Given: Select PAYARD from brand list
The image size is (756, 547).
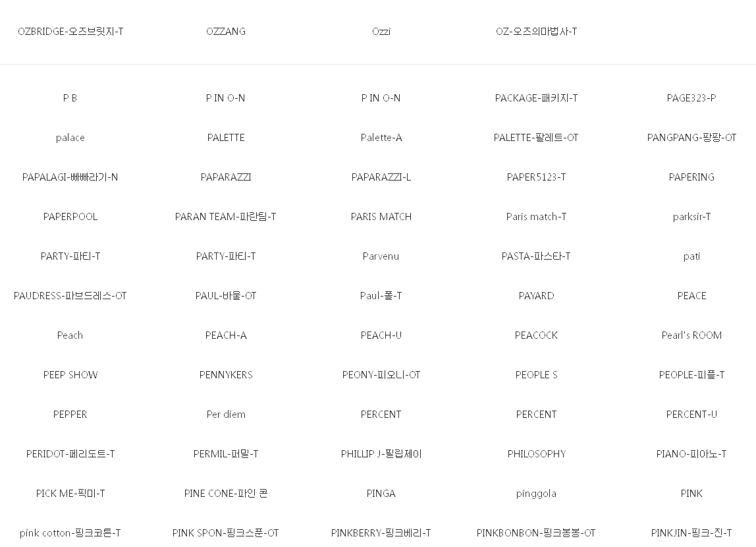Looking at the screenshot, I should [536, 296].
